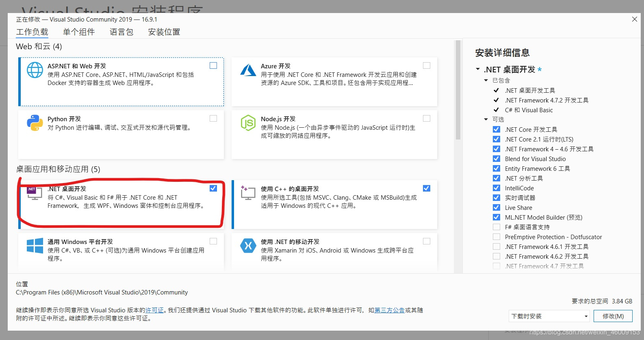Click the Web 和云 (4) section heading

(39, 46)
